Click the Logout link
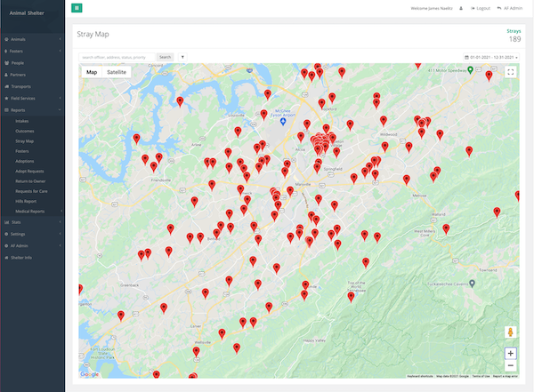Image resolution: width=534 pixels, height=392 pixels. 481,9
